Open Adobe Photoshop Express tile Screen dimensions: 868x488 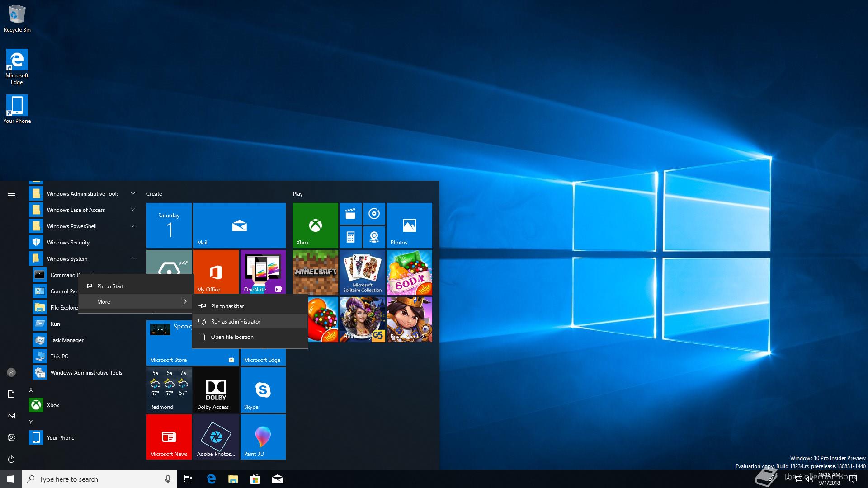coord(216,437)
